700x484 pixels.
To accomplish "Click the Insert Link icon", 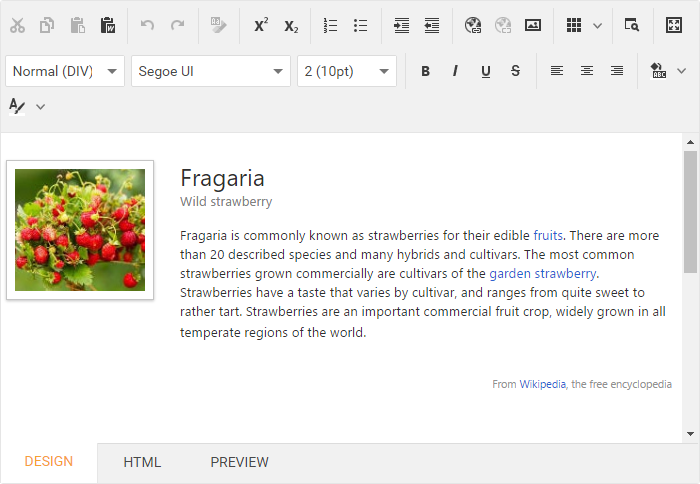I will [x=473, y=26].
